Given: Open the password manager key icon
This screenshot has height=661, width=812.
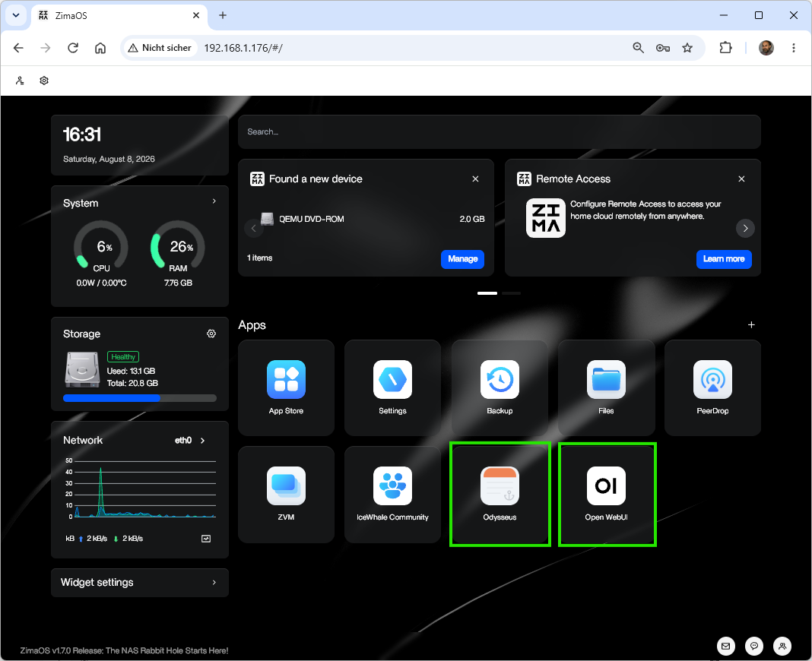Looking at the screenshot, I should (x=662, y=48).
